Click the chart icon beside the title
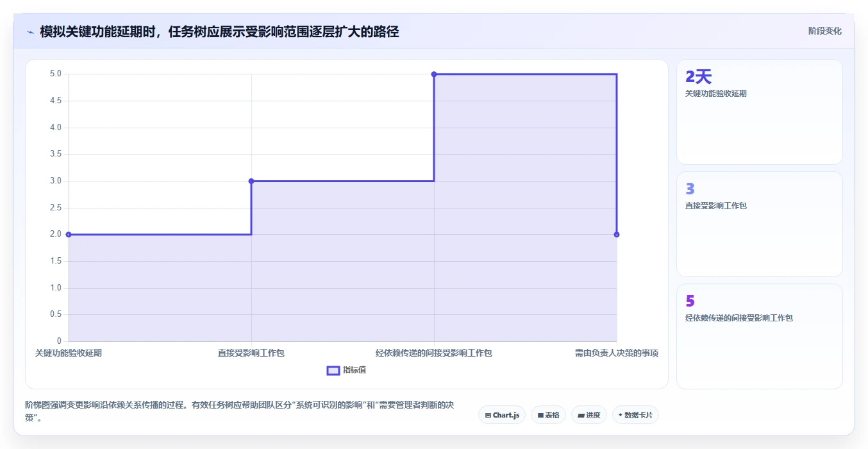 pos(30,32)
